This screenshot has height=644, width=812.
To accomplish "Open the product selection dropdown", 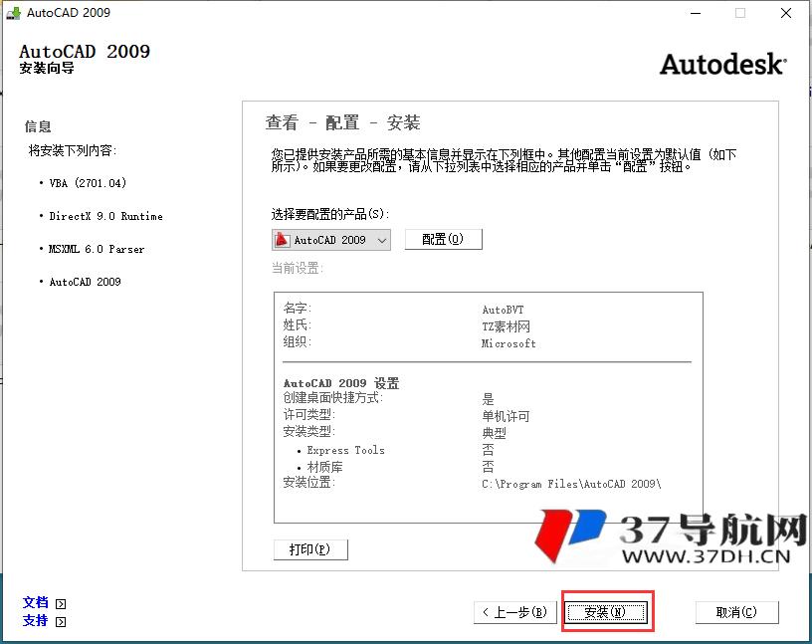I will pos(380,239).
